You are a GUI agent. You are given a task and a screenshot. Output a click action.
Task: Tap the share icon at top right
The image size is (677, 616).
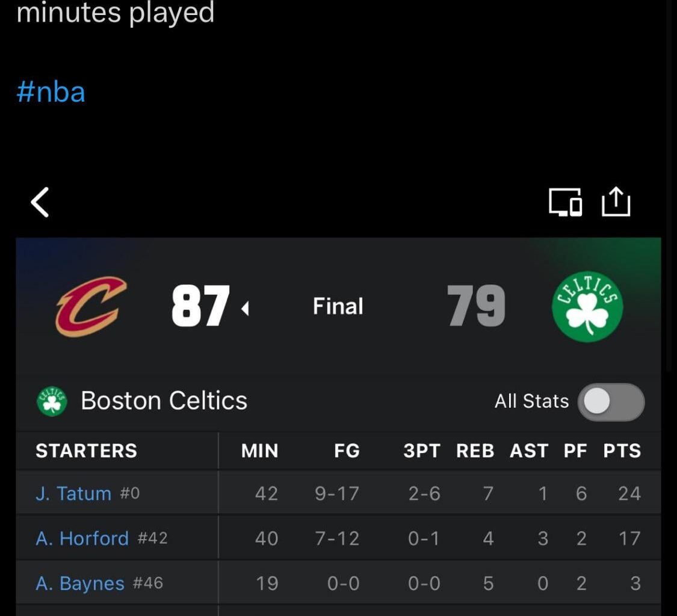point(616,202)
